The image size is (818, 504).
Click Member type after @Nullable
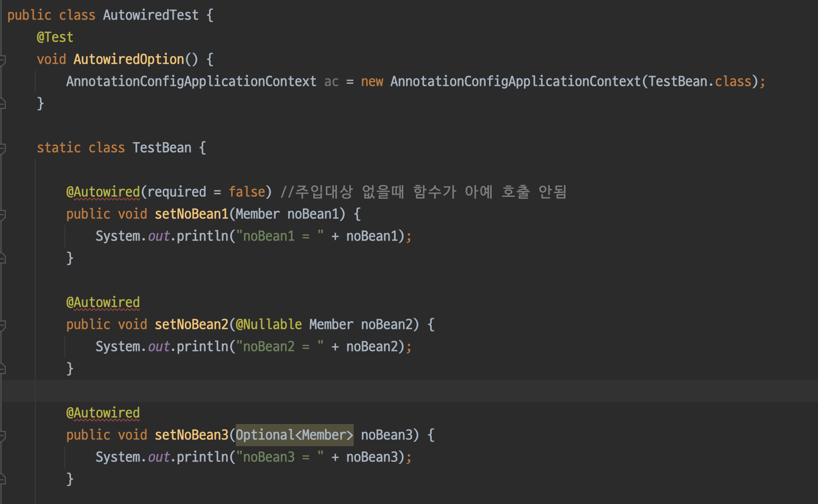[x=331, y=324]
